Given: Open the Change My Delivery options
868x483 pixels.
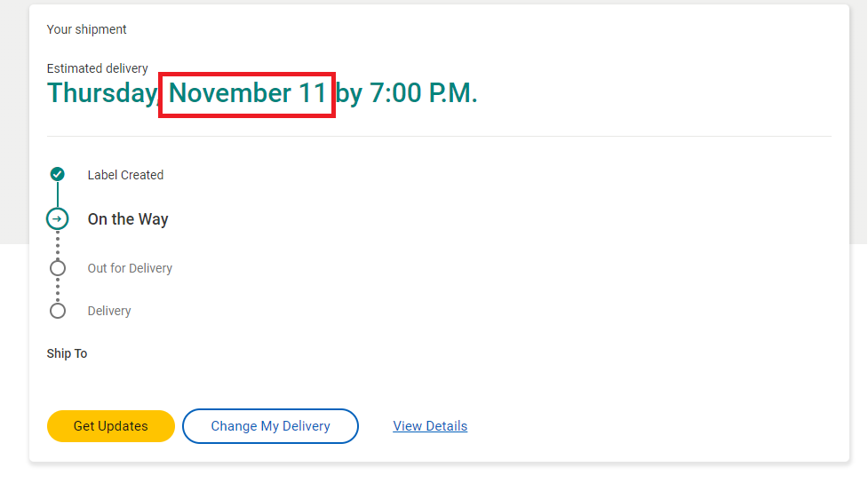Looking at the screenshot, I should click(270, 426).
